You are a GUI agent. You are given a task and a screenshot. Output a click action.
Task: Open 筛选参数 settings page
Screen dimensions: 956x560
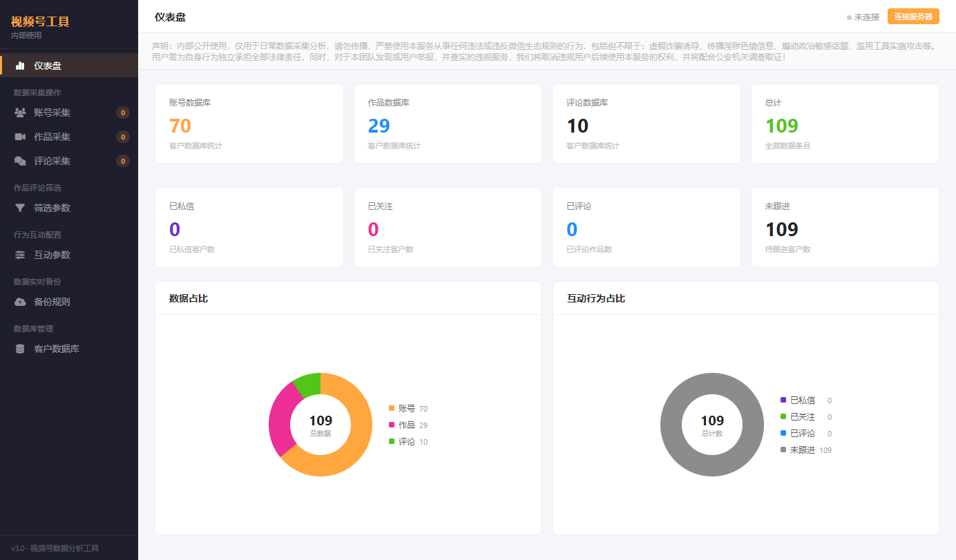pos(69,208)
